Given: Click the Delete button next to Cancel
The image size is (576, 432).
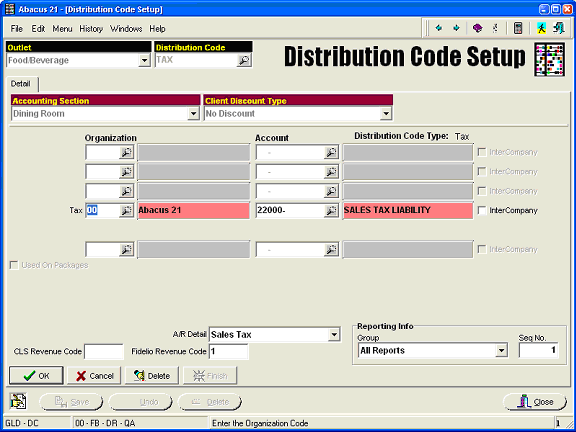Looking at the screenshot, I should tap(152, 375).
